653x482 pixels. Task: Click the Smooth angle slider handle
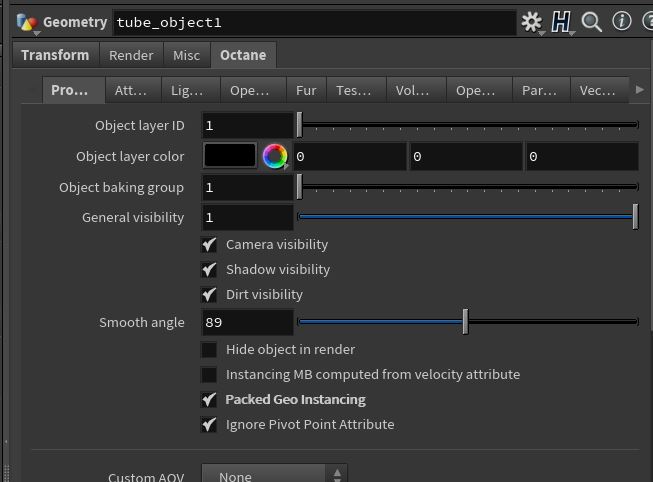pos(465,321)
